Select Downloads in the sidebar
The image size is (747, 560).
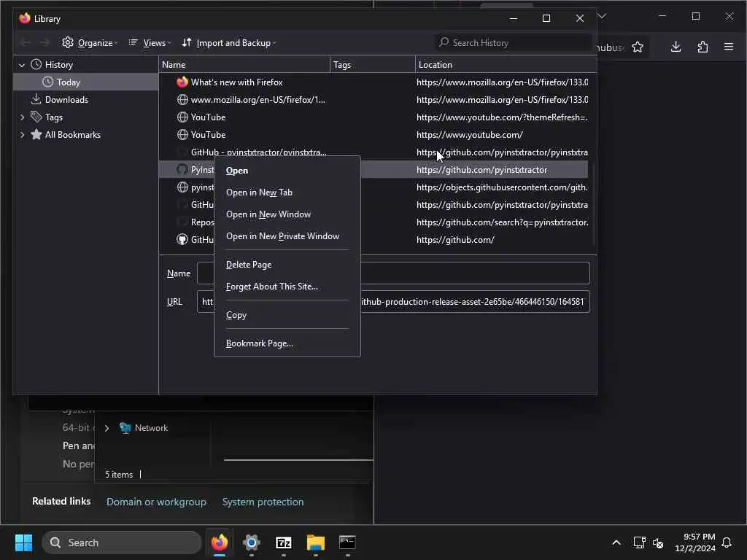pos(66,99)
